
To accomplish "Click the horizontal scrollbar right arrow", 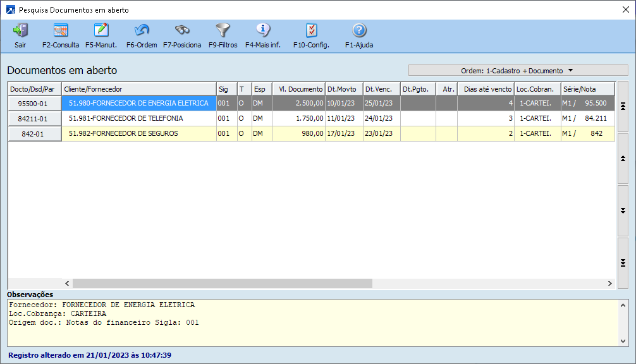I will 609,283.
